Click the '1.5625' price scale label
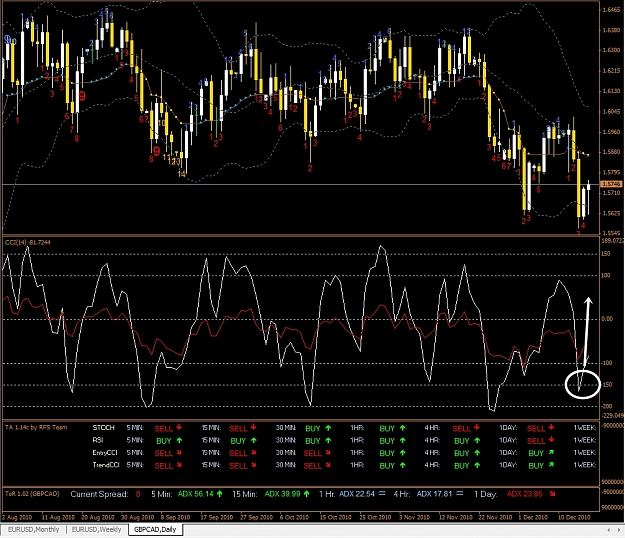This screenshot has width=625, height=538. tap(611, 213)
